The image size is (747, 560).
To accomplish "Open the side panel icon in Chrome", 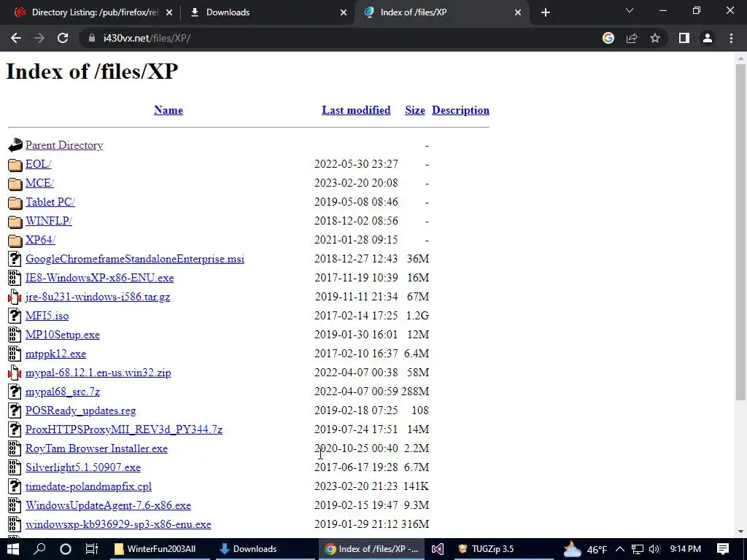I will click(684, 38).
